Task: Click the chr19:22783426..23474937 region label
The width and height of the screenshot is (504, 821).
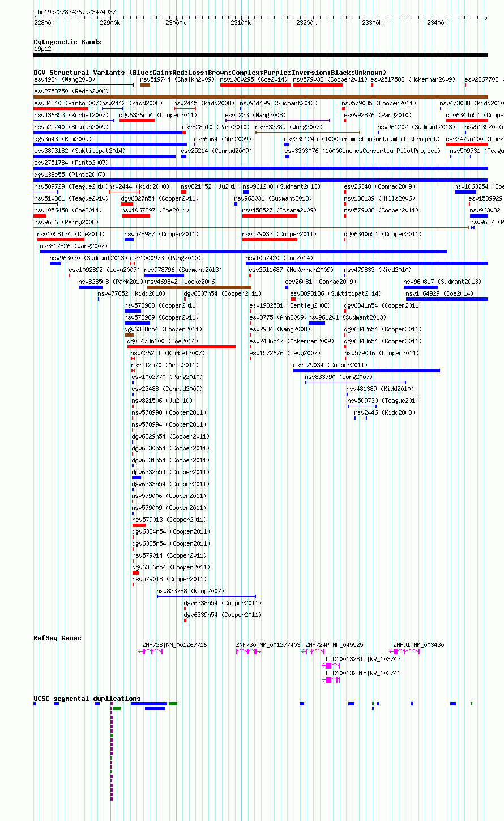Action: 75,12
